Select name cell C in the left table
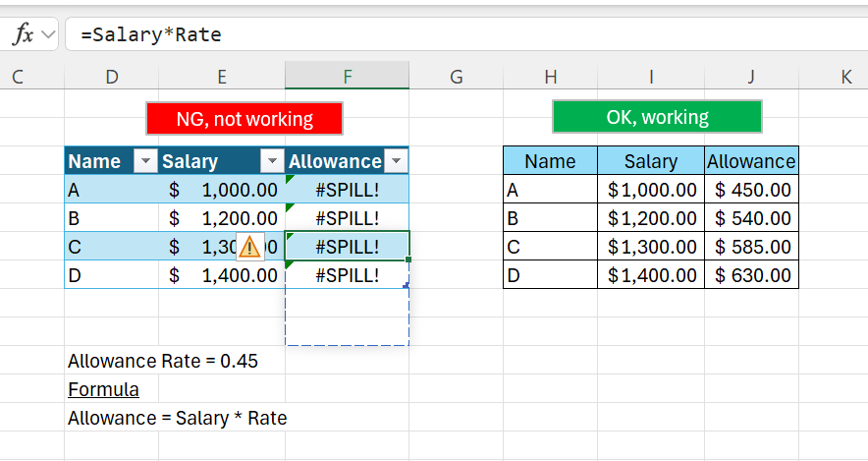 112,247
